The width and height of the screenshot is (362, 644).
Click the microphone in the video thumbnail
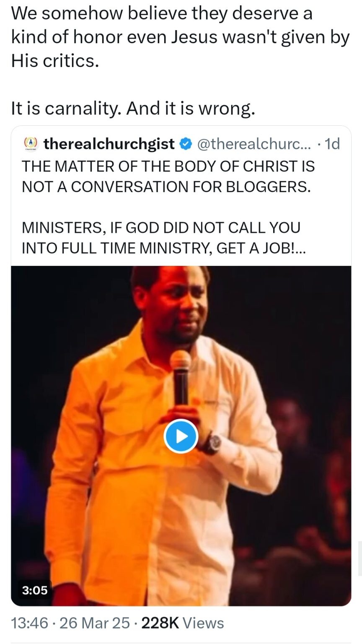pos(181,377)
